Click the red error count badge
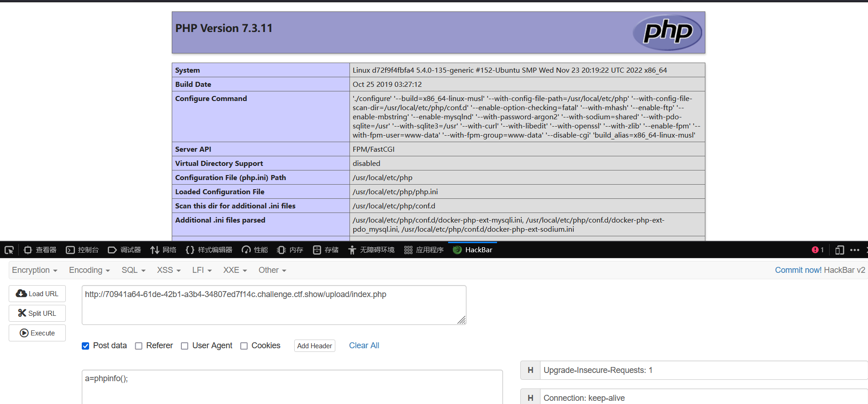The height and width of the screenshot is (404, 868). coord(817,250)
